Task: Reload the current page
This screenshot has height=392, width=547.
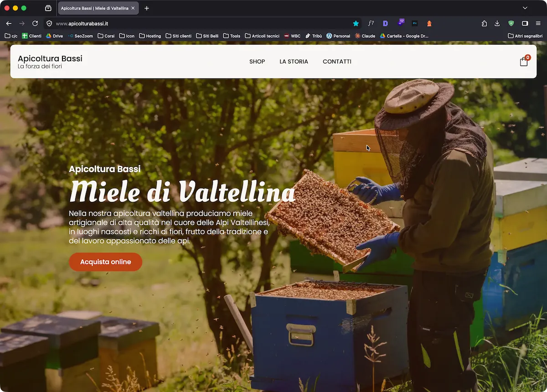Action: click(35, 23)
